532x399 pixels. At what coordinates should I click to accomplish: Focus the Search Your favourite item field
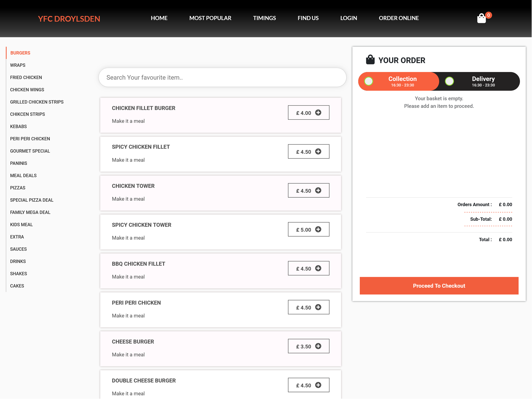[x=222, y=78]
